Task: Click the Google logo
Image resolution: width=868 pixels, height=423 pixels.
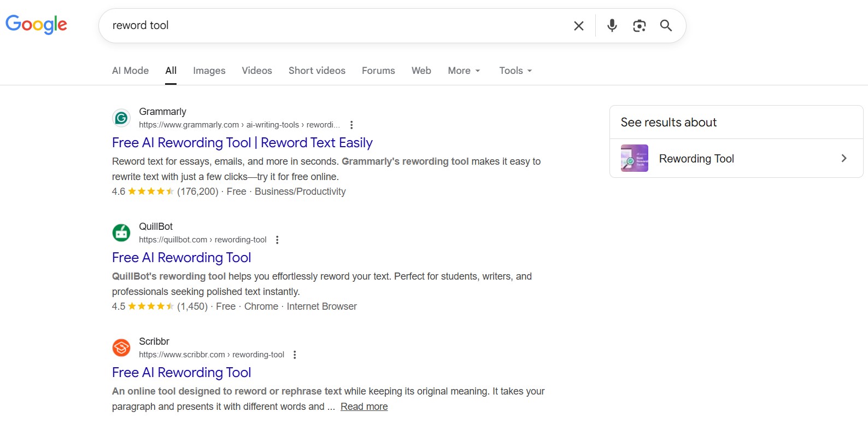Action: tap(36, 25)
